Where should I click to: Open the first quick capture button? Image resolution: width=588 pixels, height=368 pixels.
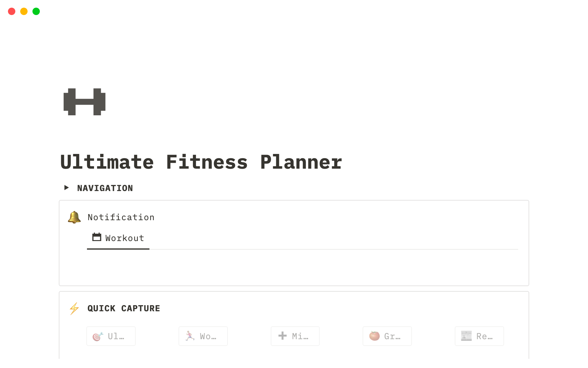(111, 336)
